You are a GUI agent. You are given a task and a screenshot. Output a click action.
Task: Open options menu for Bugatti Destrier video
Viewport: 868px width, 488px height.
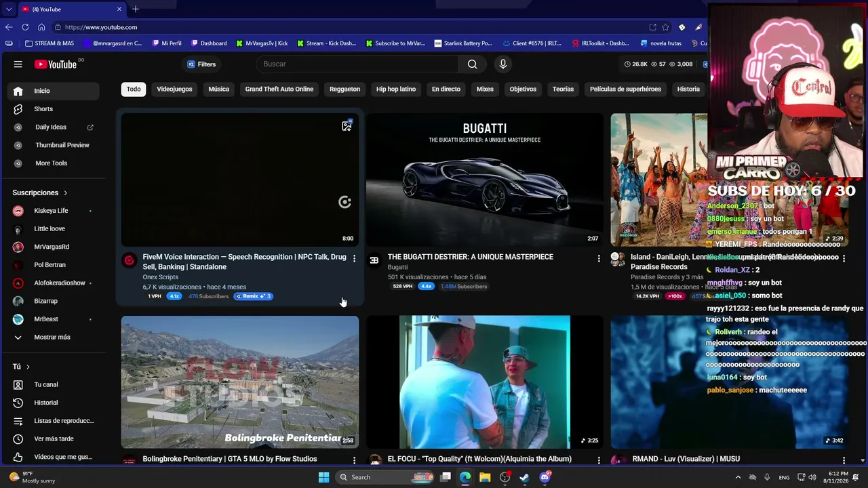599,259
